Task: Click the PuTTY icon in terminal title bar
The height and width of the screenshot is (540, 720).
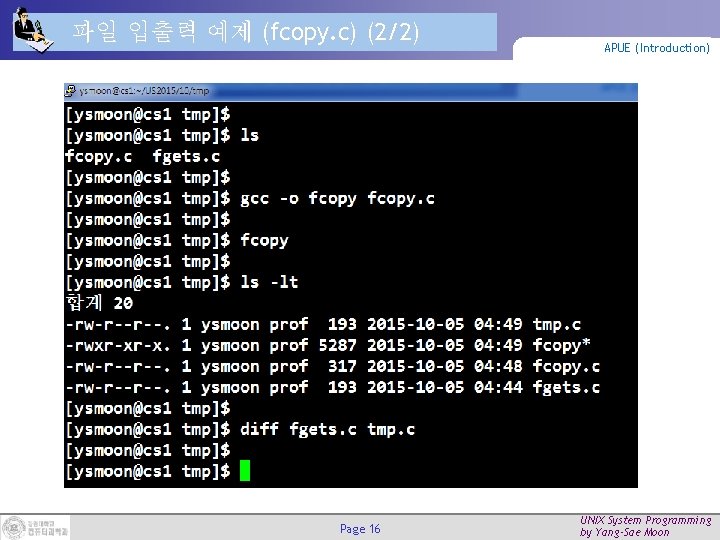Action: coord(70,91)
